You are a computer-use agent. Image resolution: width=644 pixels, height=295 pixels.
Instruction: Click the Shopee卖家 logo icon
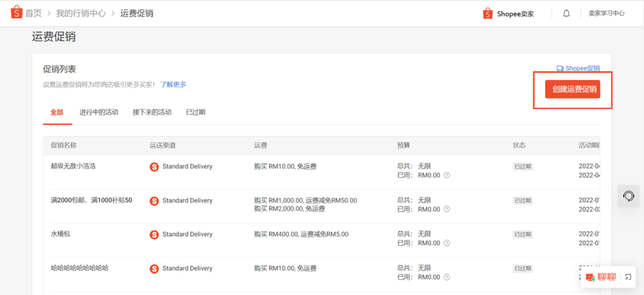click(487, 14)
